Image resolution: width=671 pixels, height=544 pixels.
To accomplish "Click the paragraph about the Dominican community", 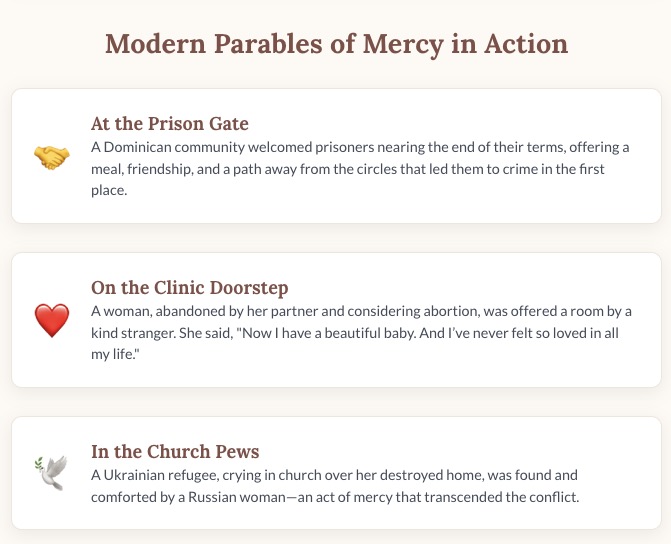I will [x=360, y=168].
